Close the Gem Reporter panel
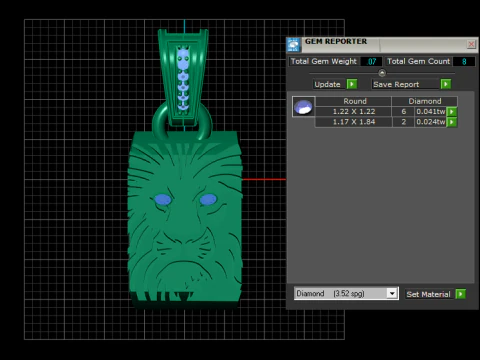 click(x=471, y=44)
